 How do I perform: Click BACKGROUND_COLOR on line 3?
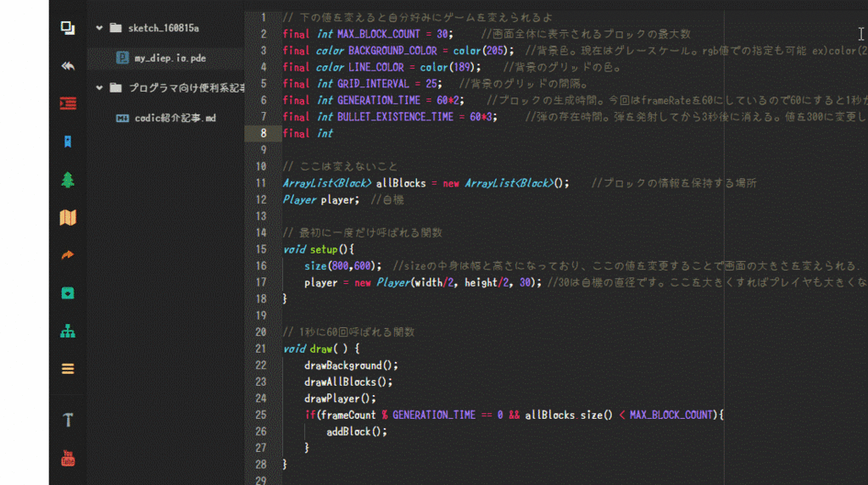[x=392, y=50]
